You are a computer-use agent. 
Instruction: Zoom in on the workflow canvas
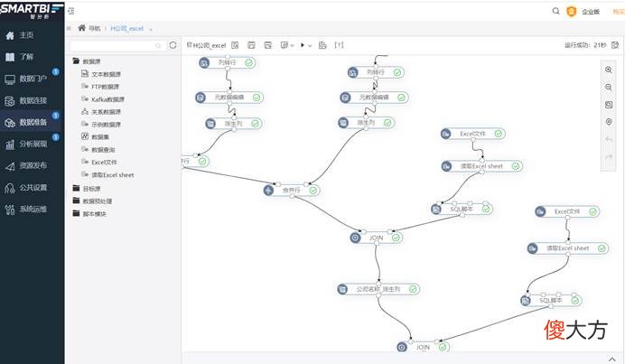coord(608,70)
